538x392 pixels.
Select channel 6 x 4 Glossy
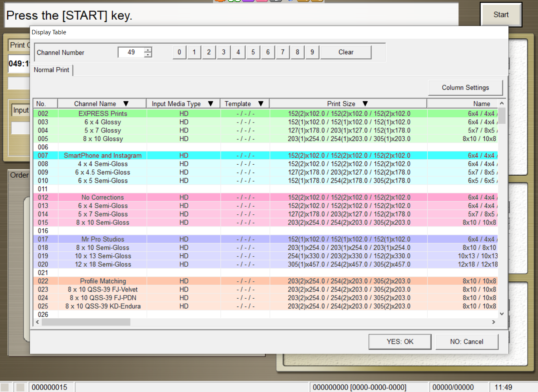tap(266, 122)
